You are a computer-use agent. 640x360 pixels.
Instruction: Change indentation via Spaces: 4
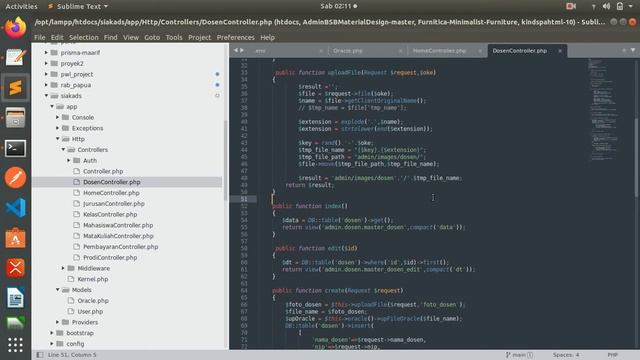coord(566,355)
